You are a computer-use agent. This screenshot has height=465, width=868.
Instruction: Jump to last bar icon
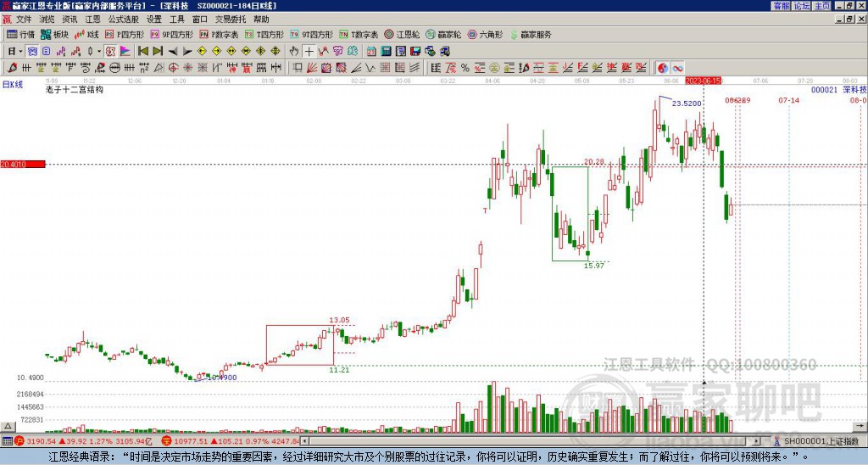click(x=158, y=51)
